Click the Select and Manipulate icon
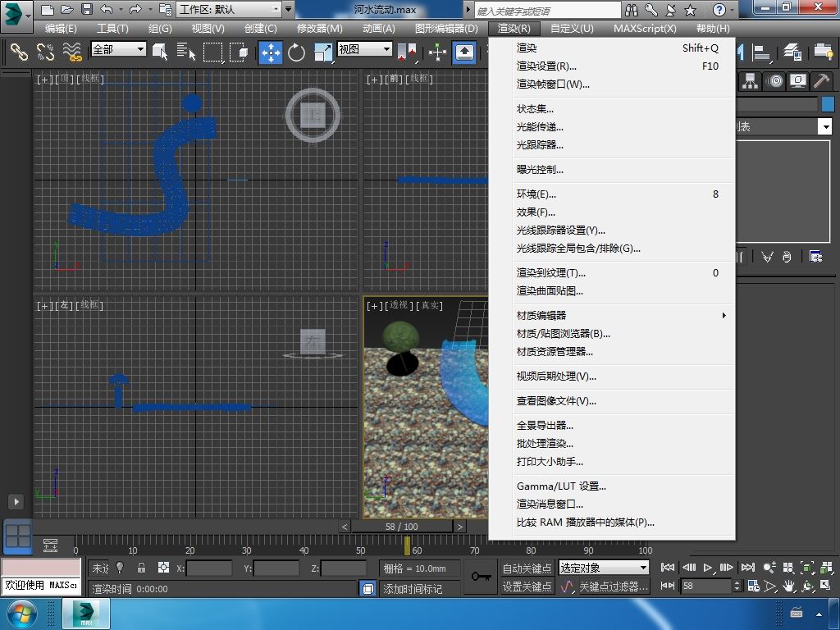This screenshot has width=840, height=630. (437, 52)
